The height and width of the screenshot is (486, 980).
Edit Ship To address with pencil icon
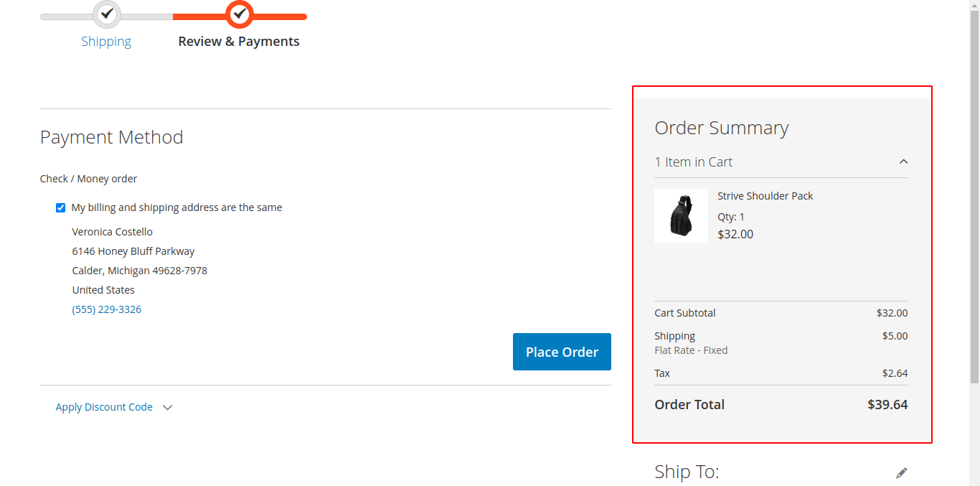[x=901, y=472]
